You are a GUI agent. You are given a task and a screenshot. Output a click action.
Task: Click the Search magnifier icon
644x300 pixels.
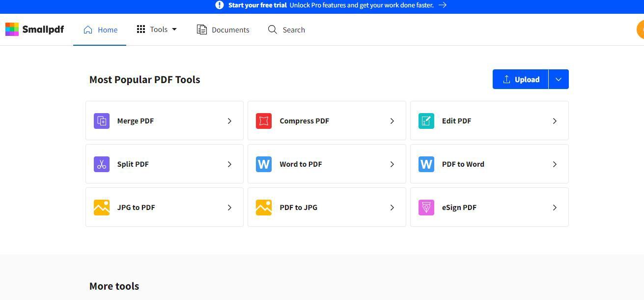point(272,30)
